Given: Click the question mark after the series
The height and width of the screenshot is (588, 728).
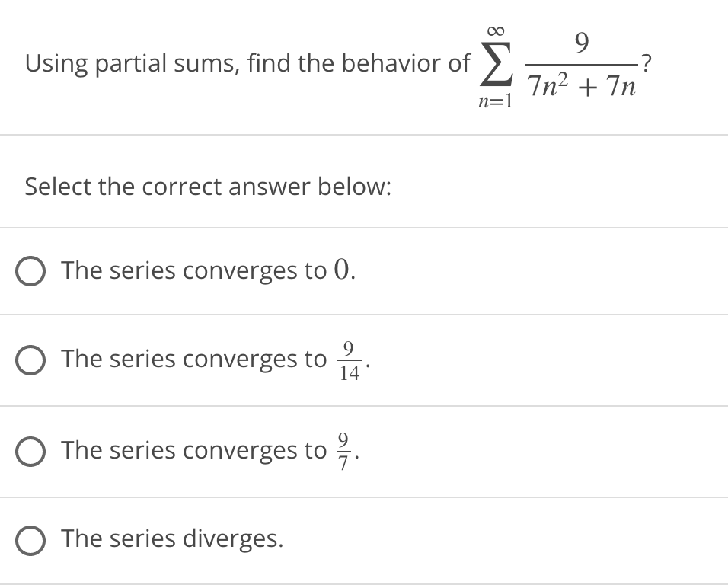Looking at the screenshot, I should (x=647, y=63).
